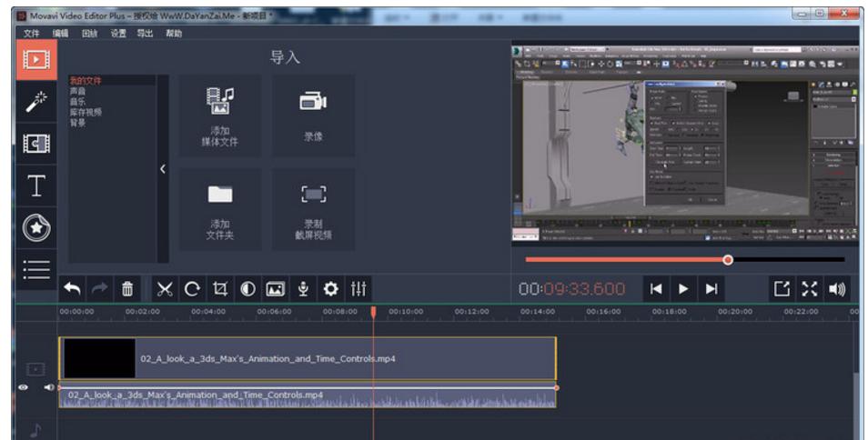Image resolution: width=868 pixels, height=440 pixels.
Task: Click the rotate clip icon
Action: [x=191, y=289]
